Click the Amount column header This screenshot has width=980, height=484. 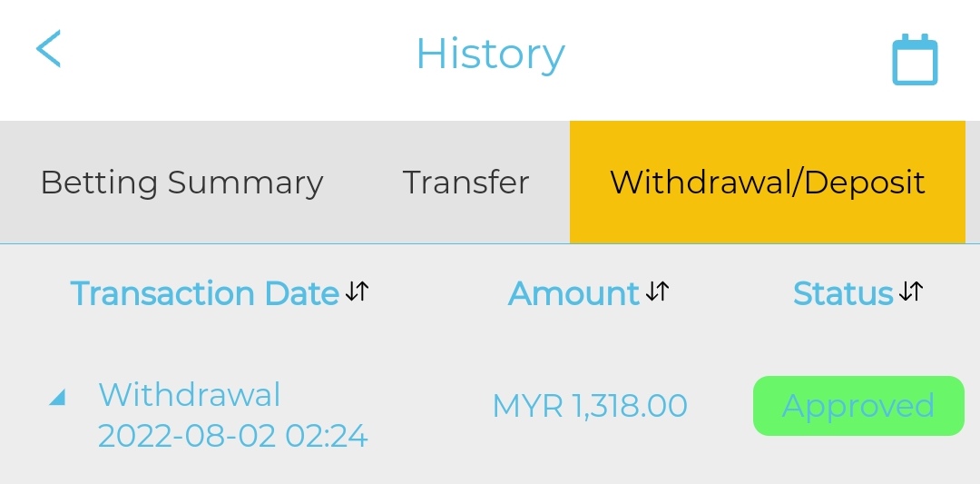pyautogui.click(x=573, y=293)
